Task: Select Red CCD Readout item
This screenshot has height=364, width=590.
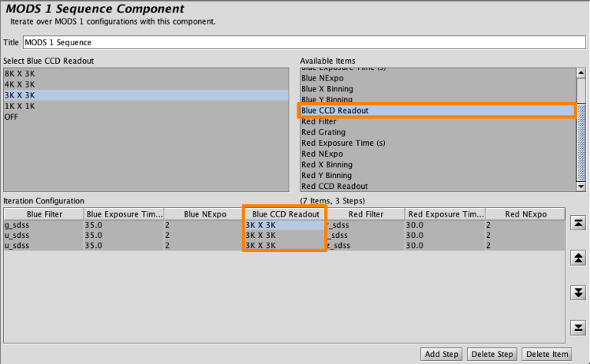Action: [439, 186]
